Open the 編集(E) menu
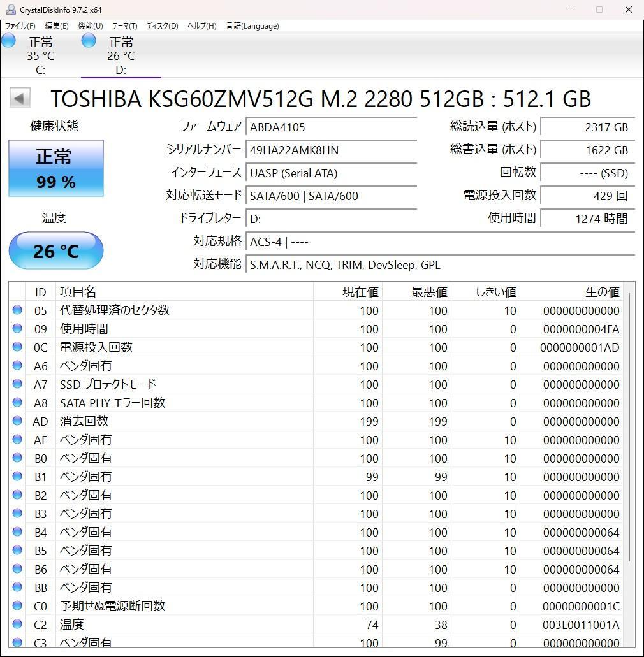Screen dimensions: 644x657 pyautogui.click(x=57, y=26)
